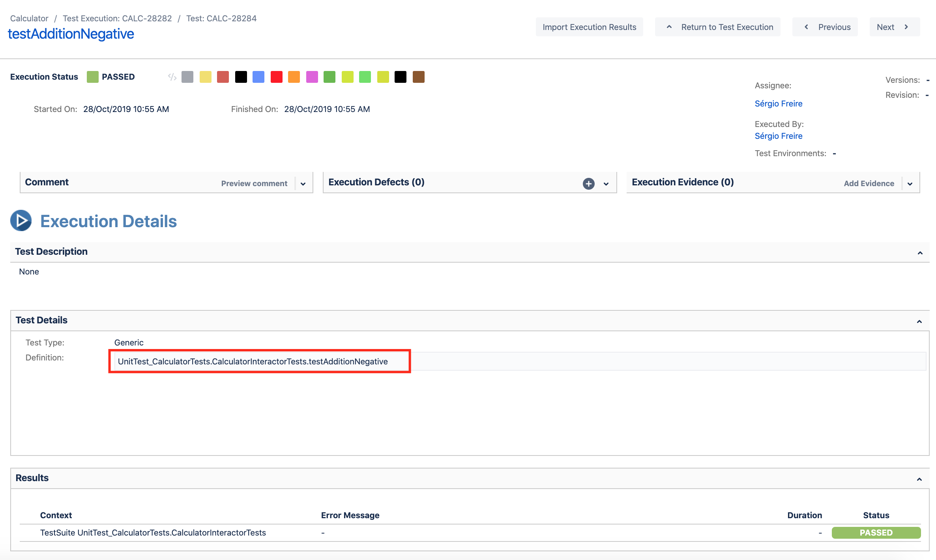Screen dimensions: 936x560
Task: Click the Definition text field
Action: [x=520, y=361]
